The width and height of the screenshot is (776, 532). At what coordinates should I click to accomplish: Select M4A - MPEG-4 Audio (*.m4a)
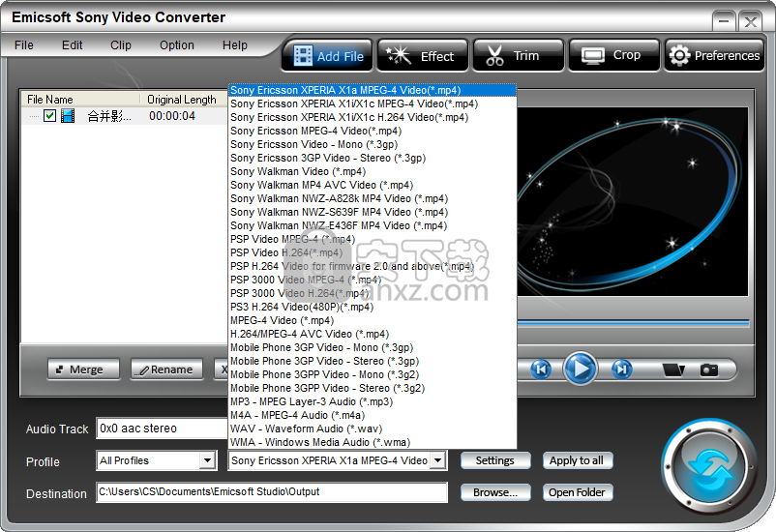tap(373, 415)
